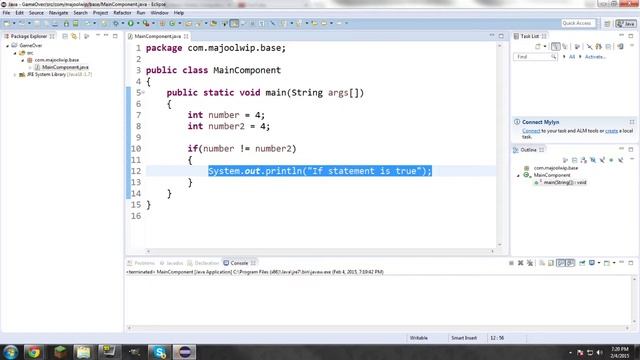Open the Source menu
Viewport: 640px width, 360px height.
click(x=36, y=13)
